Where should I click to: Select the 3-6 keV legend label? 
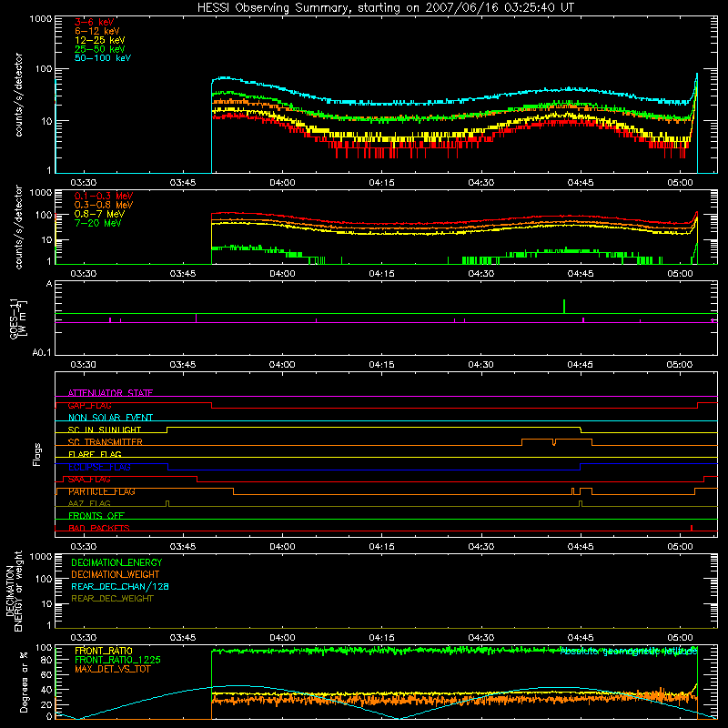[95, 22]
